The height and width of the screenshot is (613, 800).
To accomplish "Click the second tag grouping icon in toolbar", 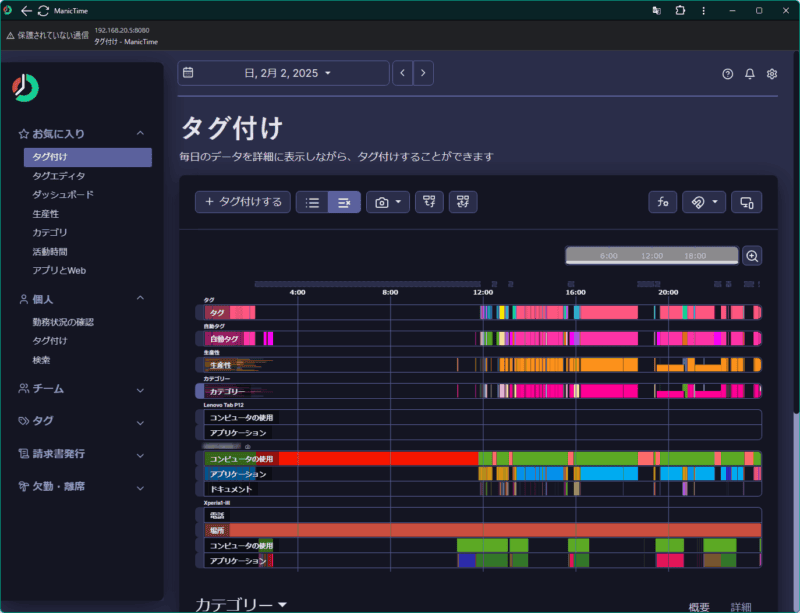I will [462, 202].
